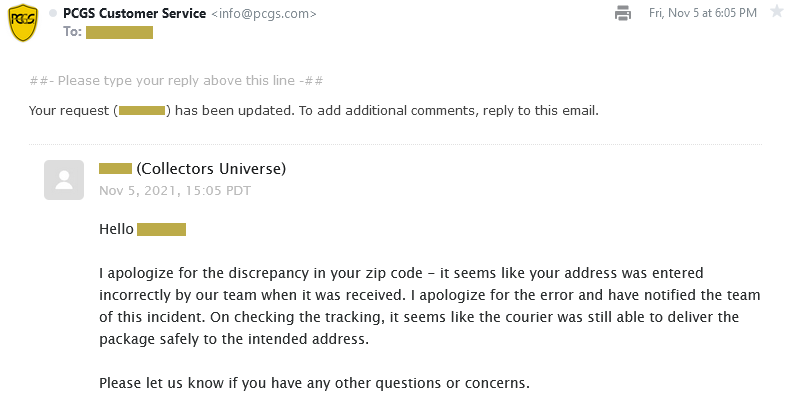Image resolution: width=786 pixels, height=400 pixels.
Task: Open the redacted request number link
Action: pos(142,110)
